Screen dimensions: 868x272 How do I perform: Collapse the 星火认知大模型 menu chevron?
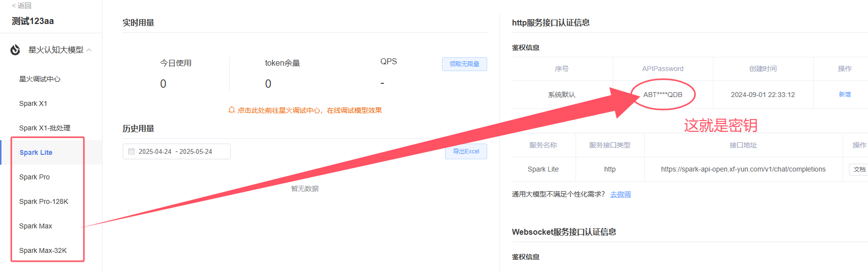(x=89, y=50)
